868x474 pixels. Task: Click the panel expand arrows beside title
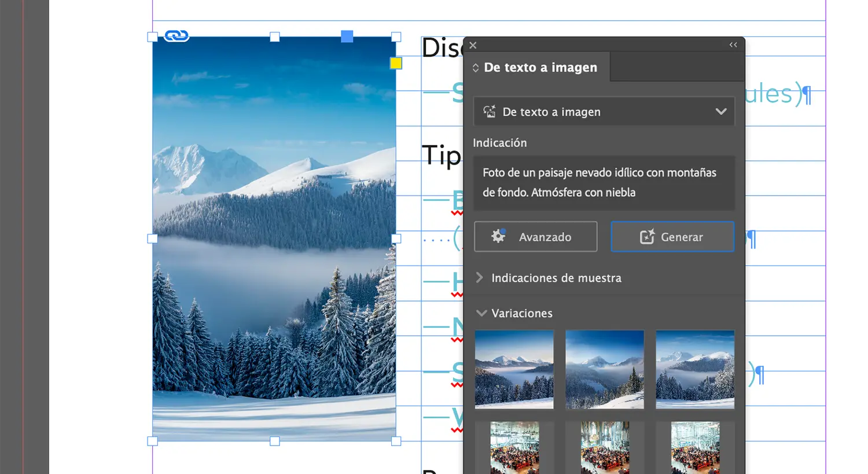476,68
